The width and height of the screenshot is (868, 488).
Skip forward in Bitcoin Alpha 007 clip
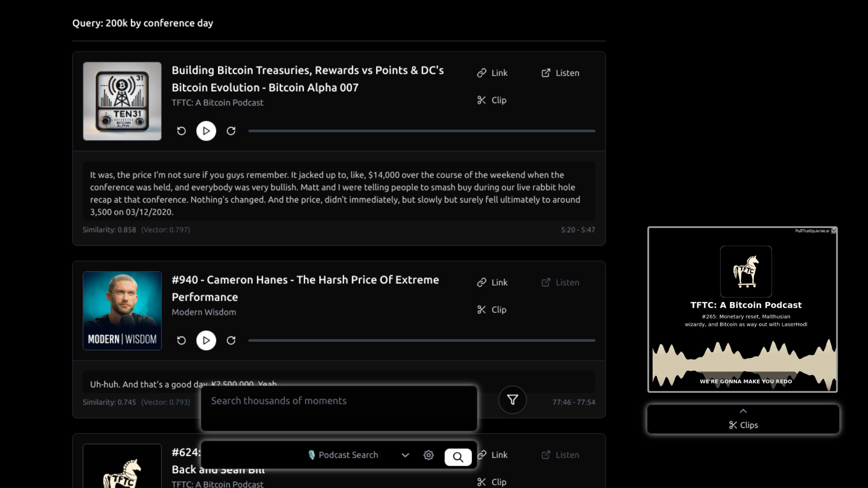coord(231,131)
